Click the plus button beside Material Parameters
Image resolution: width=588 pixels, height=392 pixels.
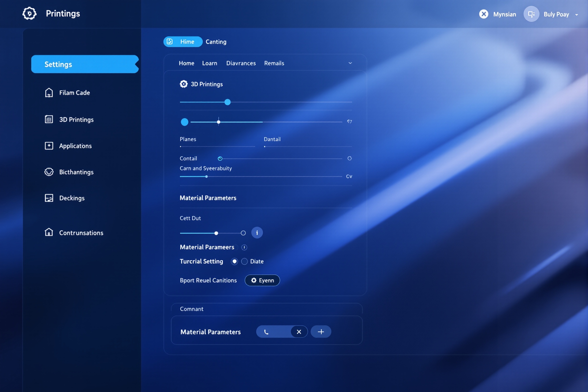click(321, 332)
